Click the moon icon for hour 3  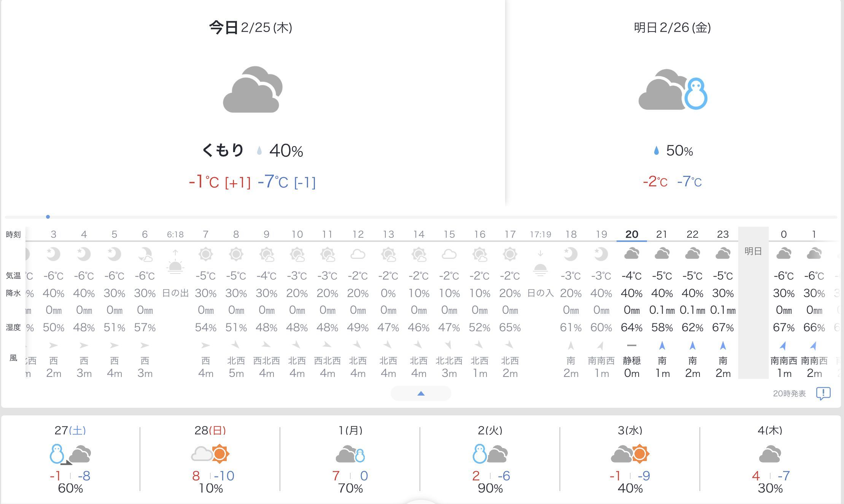point(53,254)
